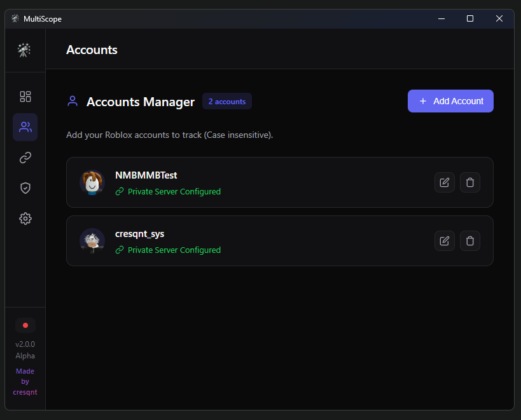Viewport: 521px width, 420px height.
Task: Open the Settings gear in the sidebar
Action: (25, 219)
